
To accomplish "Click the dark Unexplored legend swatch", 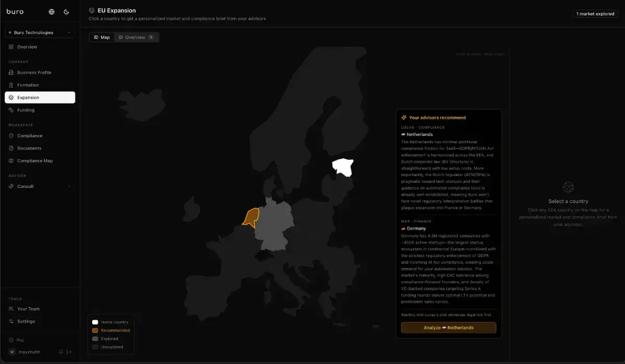I will (95, 347).
